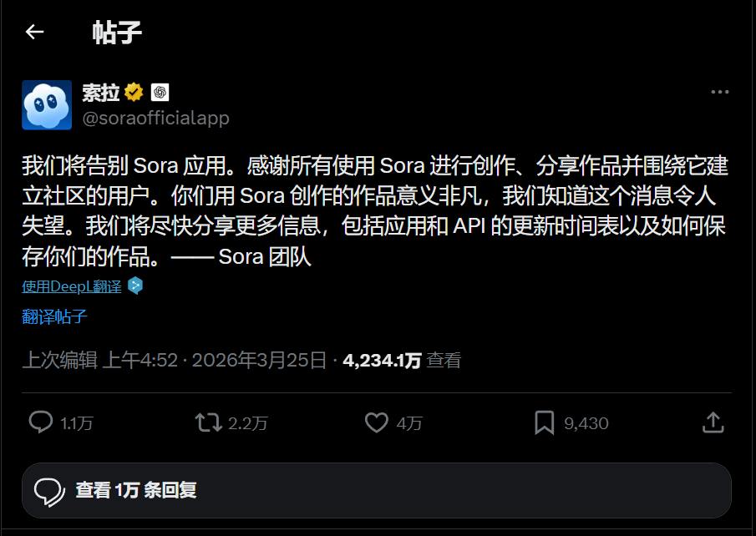The image size is (756, 536).
Task: Open the share menu upload icon
Action: click(713, 422)
